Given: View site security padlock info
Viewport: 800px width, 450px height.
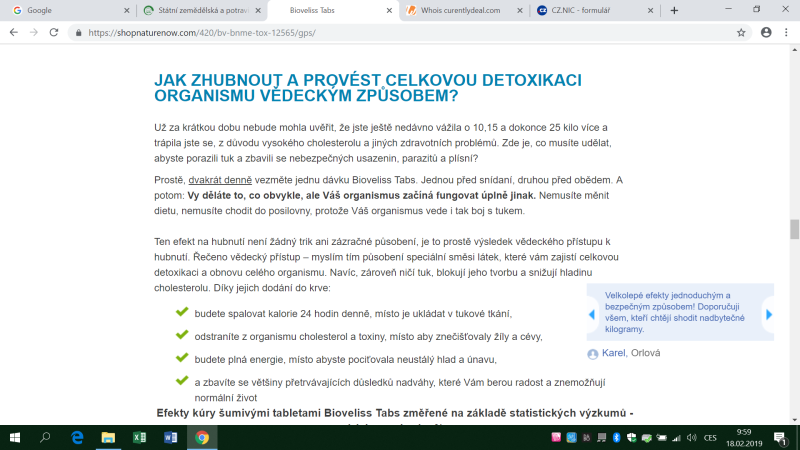Looking at the screenshot, I should pos(78,33).
